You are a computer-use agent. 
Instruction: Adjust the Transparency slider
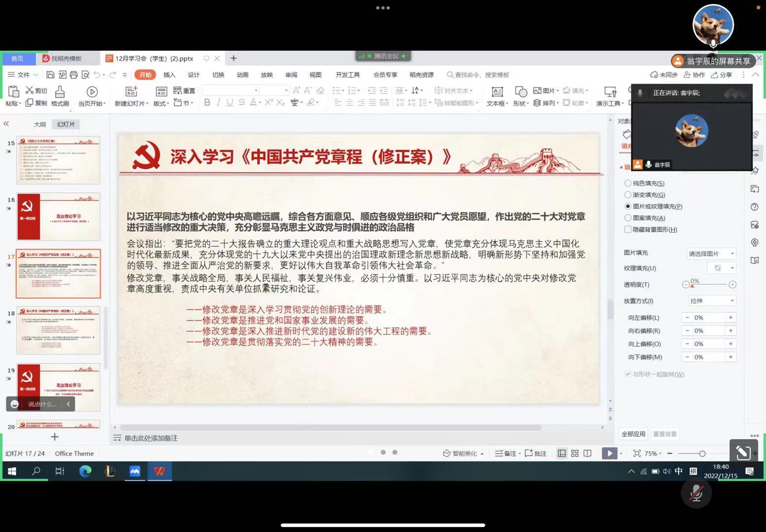692,285
